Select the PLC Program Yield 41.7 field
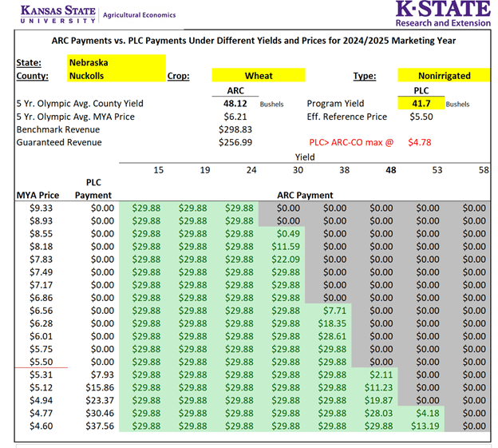Image resolution: width=498 pixels, height=448 pixels. (420, 104)
